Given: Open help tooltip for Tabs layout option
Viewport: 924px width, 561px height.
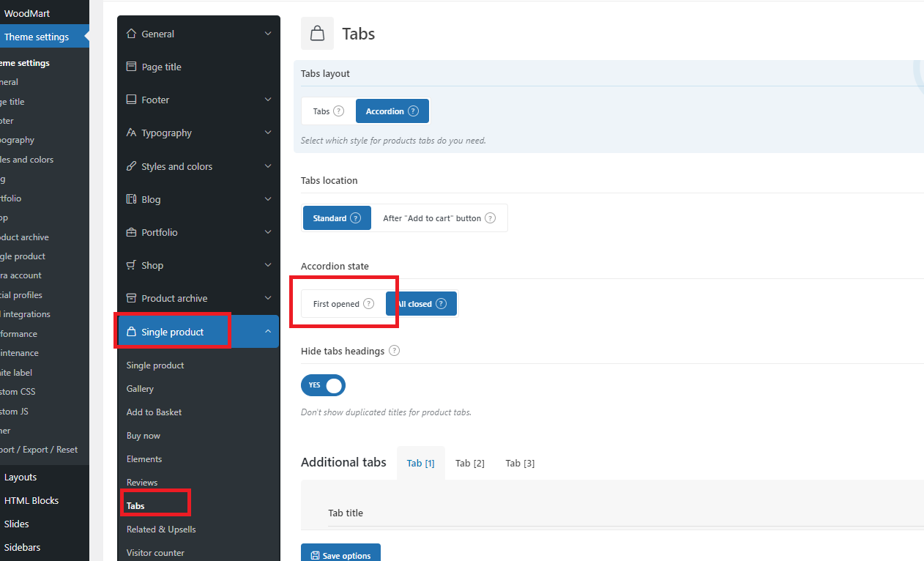Looking at the screenshot, I should click(x=338, y=111).
